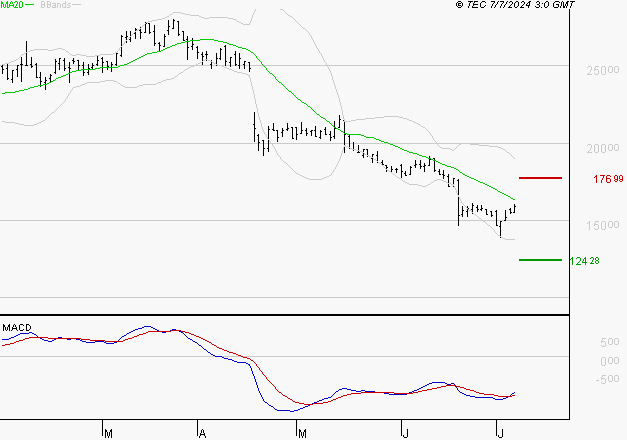
Task: Click the 15000 price axis label
Action: (603, 225)
